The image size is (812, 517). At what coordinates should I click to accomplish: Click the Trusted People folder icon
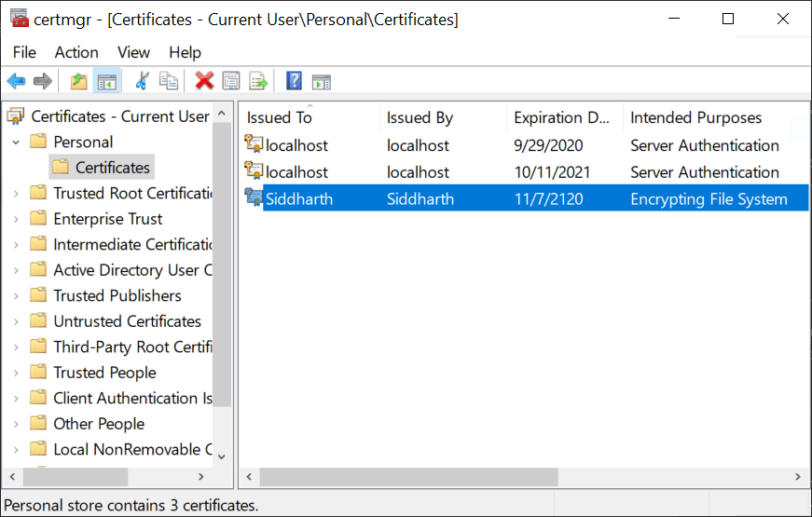point(38,372)
